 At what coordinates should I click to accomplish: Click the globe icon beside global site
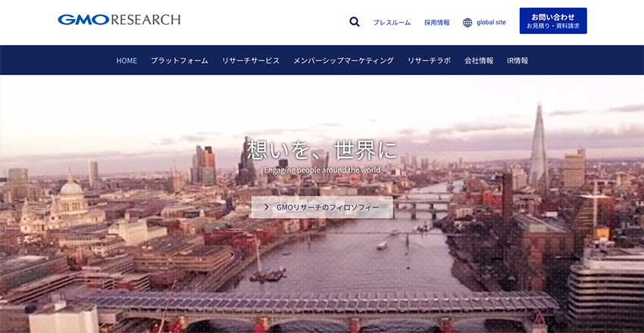pyautogui.click(x=467, y=23)
